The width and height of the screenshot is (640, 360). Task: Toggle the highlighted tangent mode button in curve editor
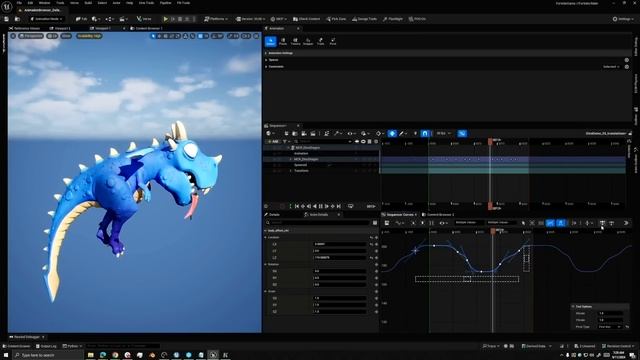coord(551,223)
